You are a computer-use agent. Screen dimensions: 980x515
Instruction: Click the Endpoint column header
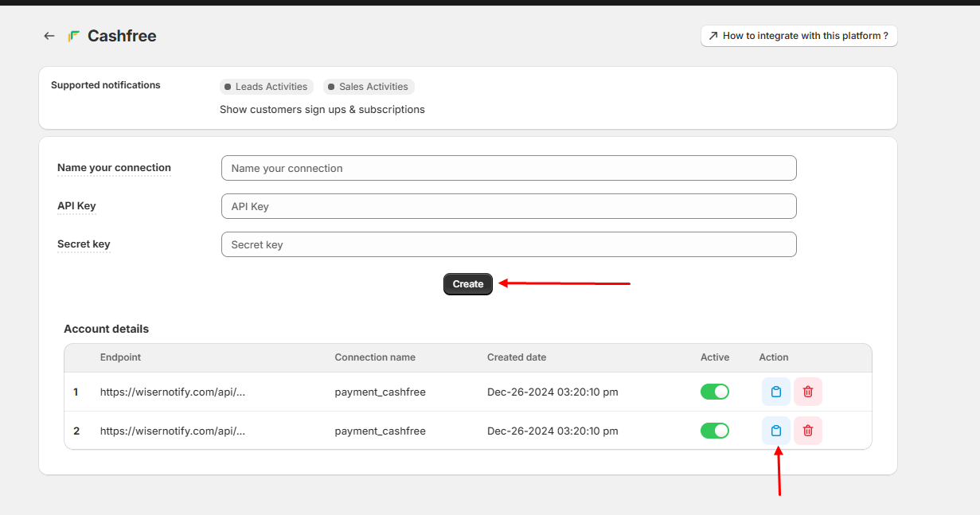tap(120, 357)
